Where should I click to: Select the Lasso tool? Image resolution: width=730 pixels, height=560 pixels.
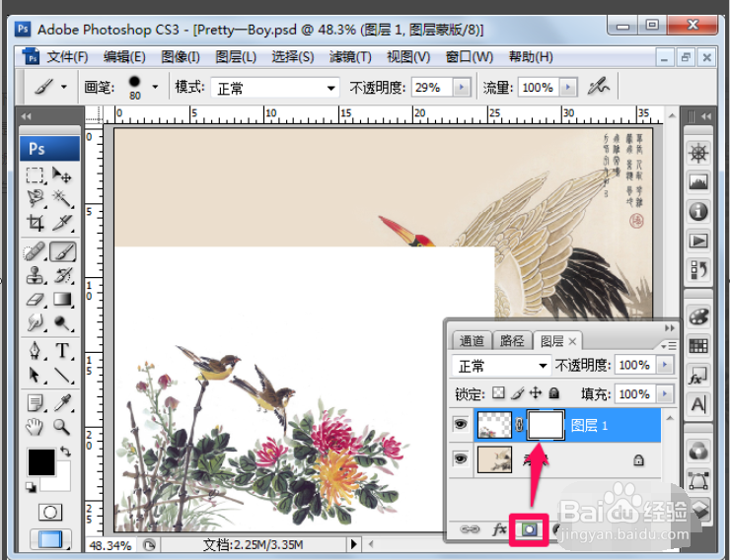point(36,198)
